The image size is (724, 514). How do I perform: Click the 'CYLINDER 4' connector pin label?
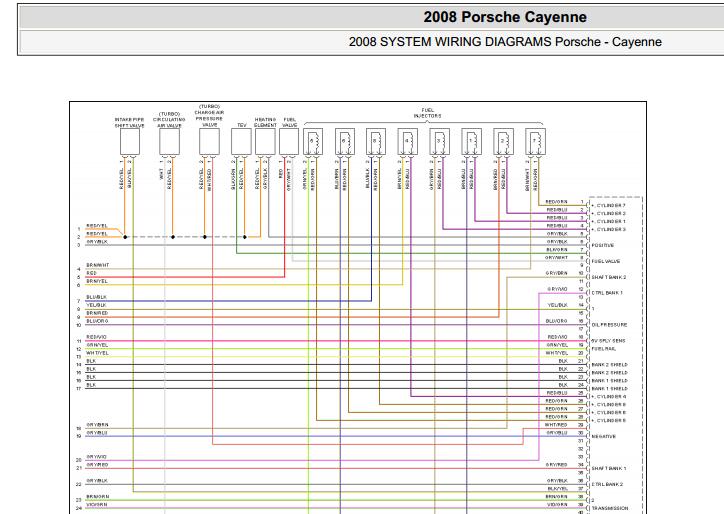611,397
